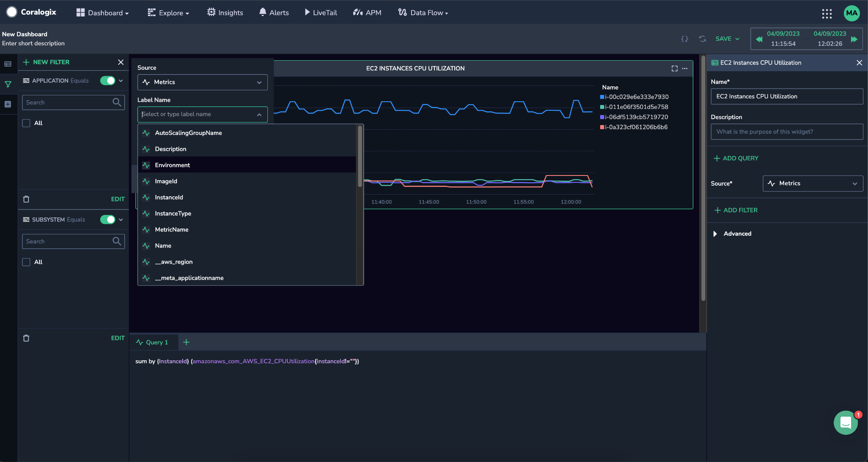Click the label dropdown list scrollbar

(x=360, y=157)
